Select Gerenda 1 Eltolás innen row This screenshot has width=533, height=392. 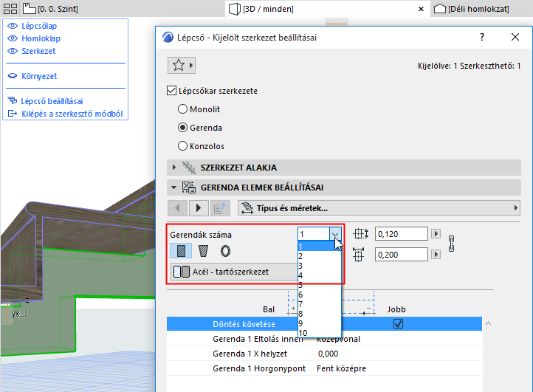[324, 339]
